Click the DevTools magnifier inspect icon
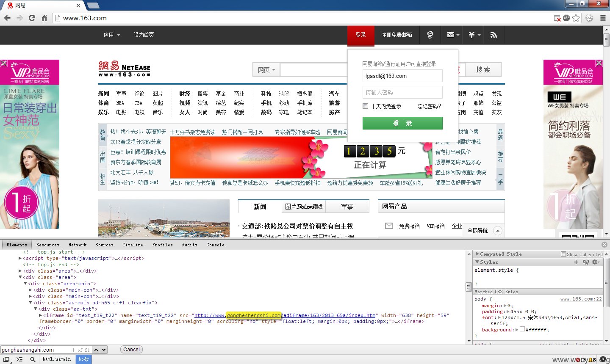Viewport: 610px width, 364px height. coord(33,359)
